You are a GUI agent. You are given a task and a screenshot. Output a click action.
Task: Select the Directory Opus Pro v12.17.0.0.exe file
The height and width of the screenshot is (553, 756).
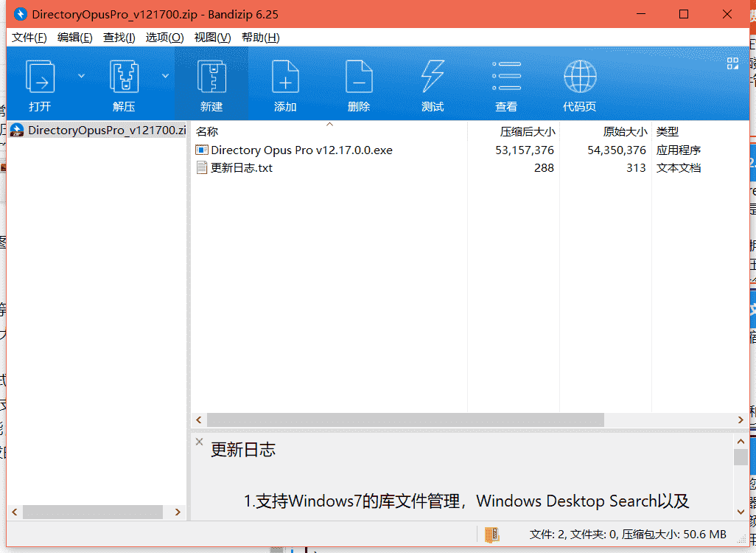click(302, 150)
